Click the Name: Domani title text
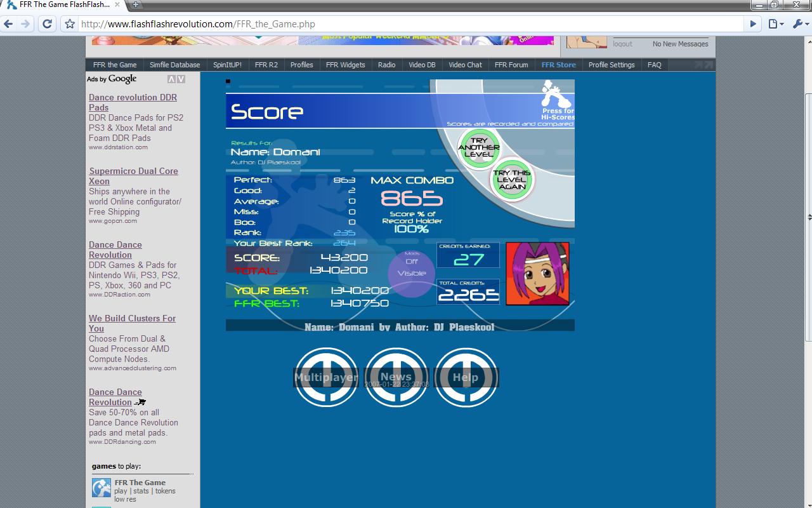Screen dimensions: 812x508 275,152
